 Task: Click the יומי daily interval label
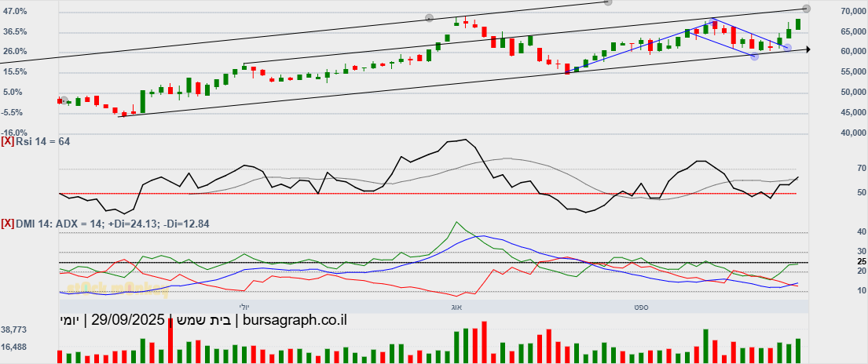[x=70, y=320]
